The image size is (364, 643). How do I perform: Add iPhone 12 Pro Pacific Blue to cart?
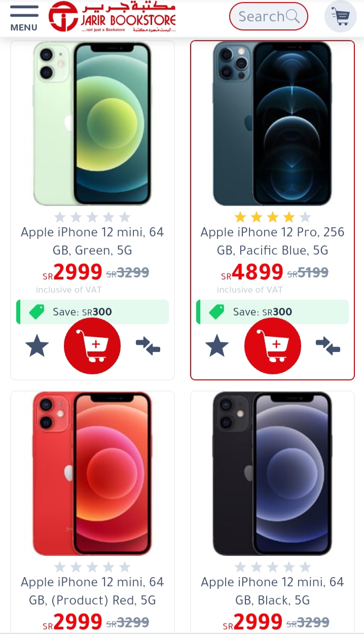[273, 346]
